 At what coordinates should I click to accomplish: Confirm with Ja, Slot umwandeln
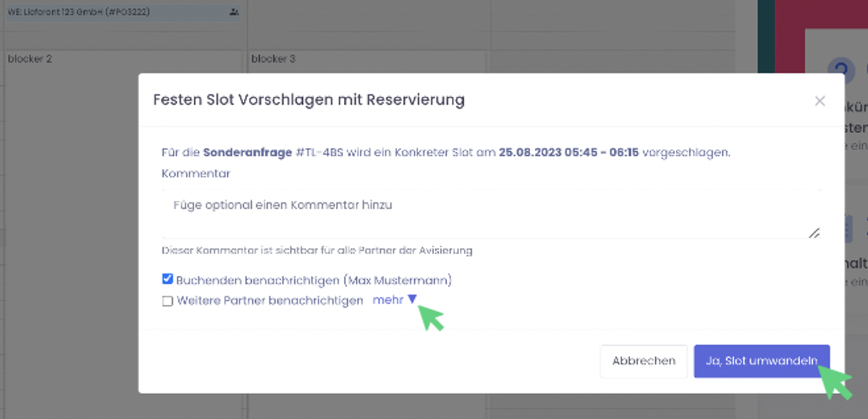(761, 361)
